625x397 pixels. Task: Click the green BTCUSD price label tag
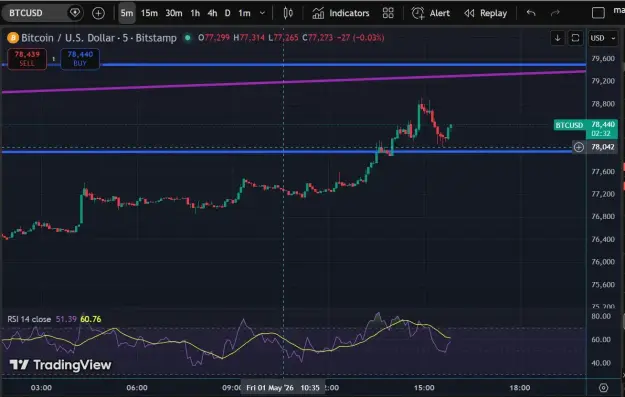(x=569, y=125)
